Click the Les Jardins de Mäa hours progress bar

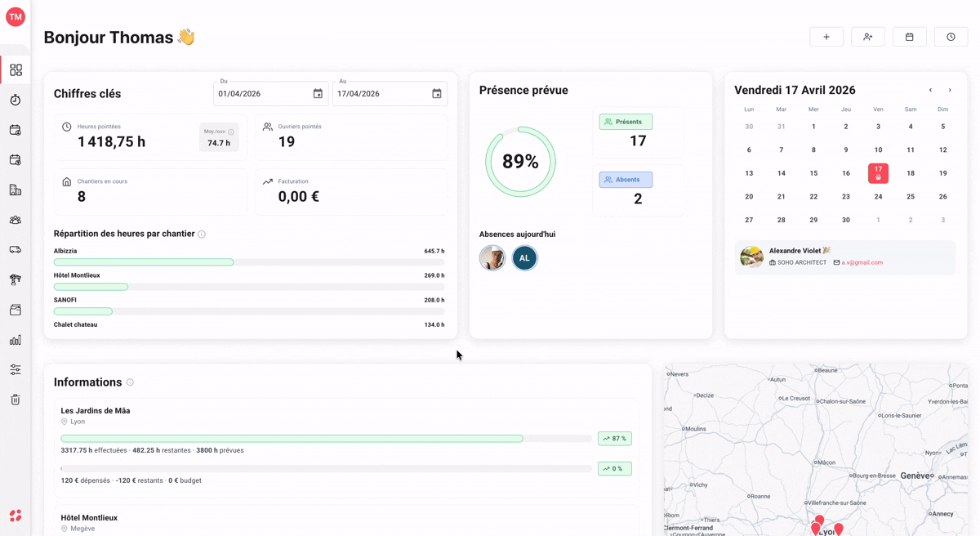tap(327, 439)
